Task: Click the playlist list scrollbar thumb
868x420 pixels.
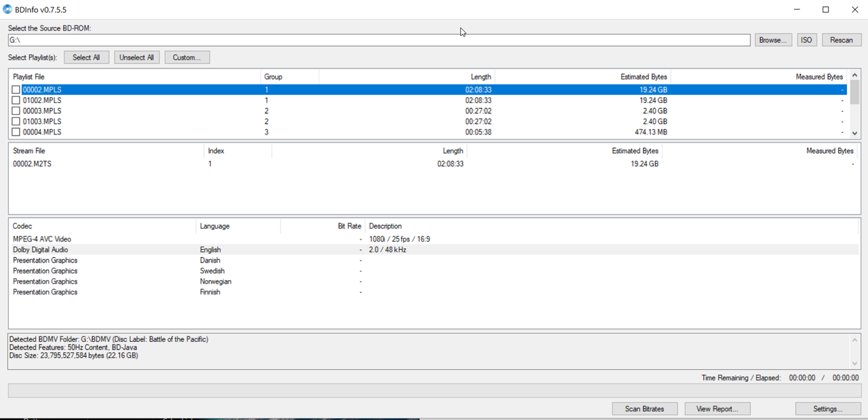Action: pyautogui.click(x=854, y=92)
